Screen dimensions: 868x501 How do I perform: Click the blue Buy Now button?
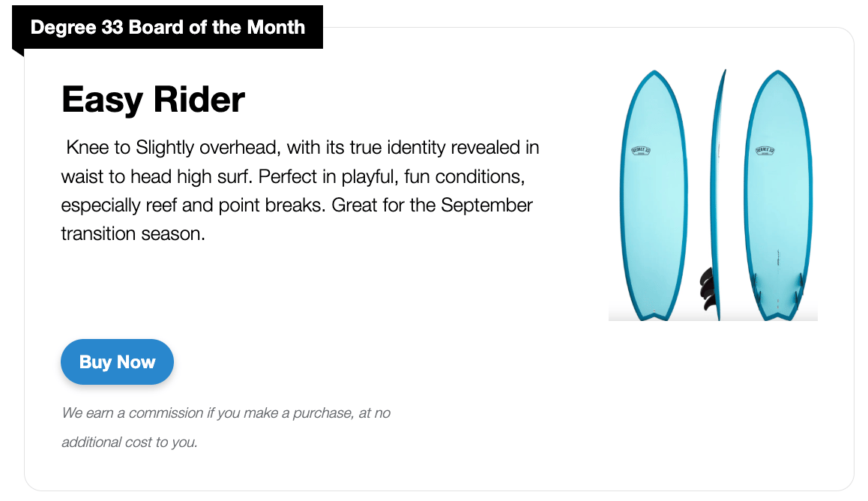pyautogui.click(x=117, y=362)
